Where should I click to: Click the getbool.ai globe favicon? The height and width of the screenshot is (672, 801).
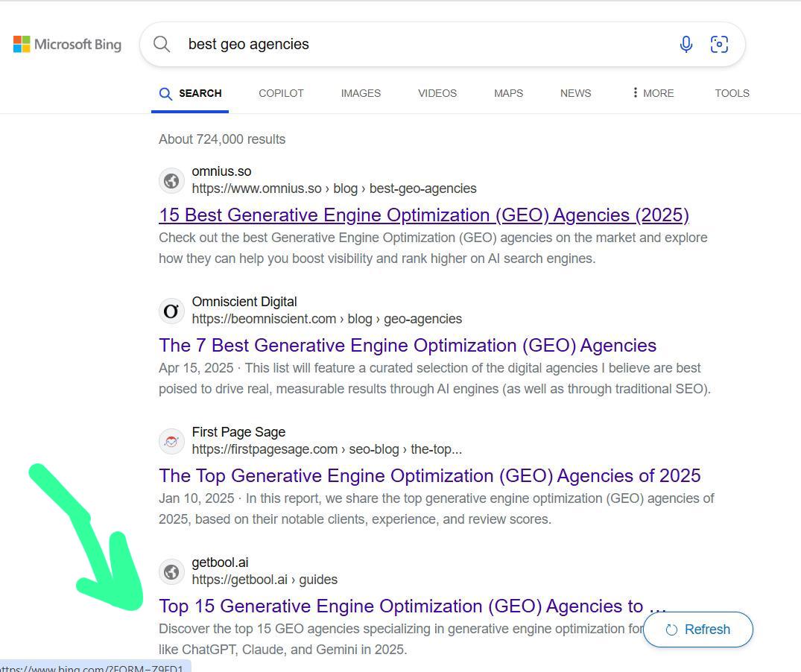[x=171, y=571]
